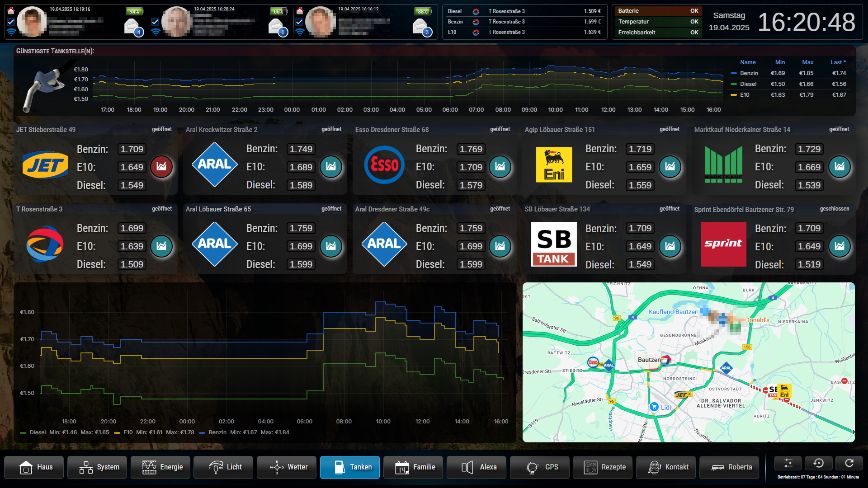
Task: Open price chart for JET Stieberstraße 49
Action: click(x=161, y=167)
